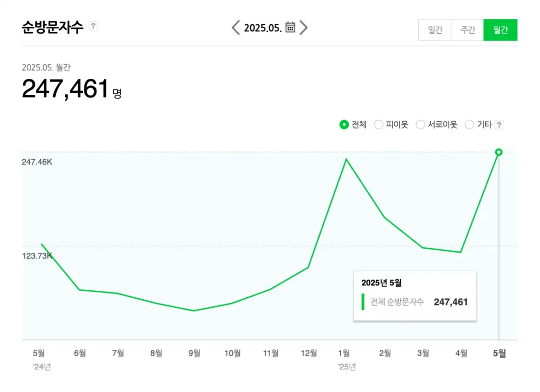Select the 서로이웃 radio button
540x392 pixels.
(420, 125)
